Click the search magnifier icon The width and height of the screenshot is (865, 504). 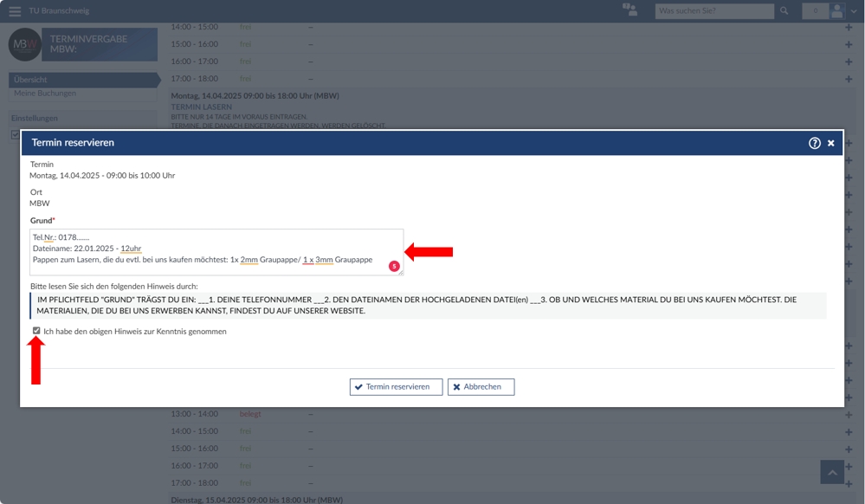point(784,11)
